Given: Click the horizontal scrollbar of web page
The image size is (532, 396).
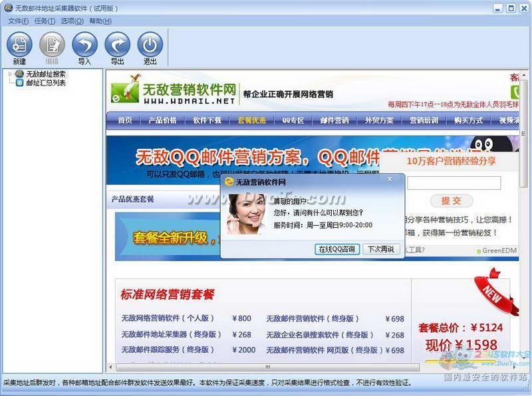Looking at the screenshot, I should (x=267, y=367).
